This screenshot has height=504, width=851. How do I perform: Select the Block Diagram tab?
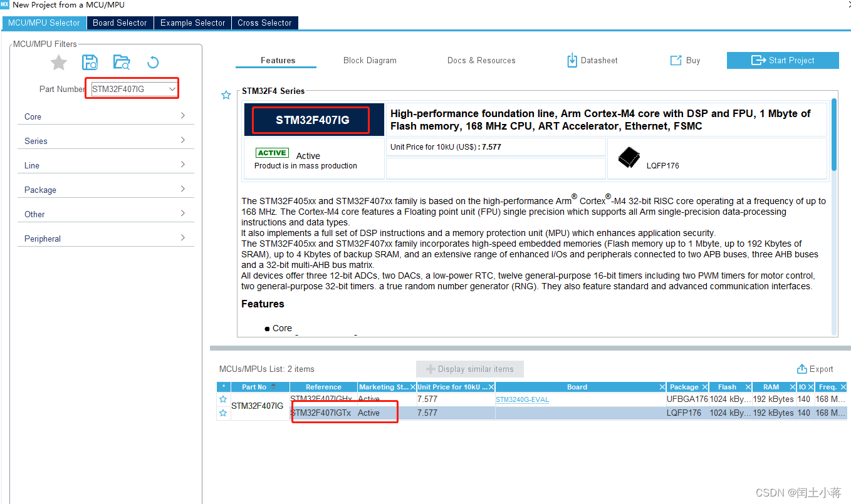click(370, 60)
